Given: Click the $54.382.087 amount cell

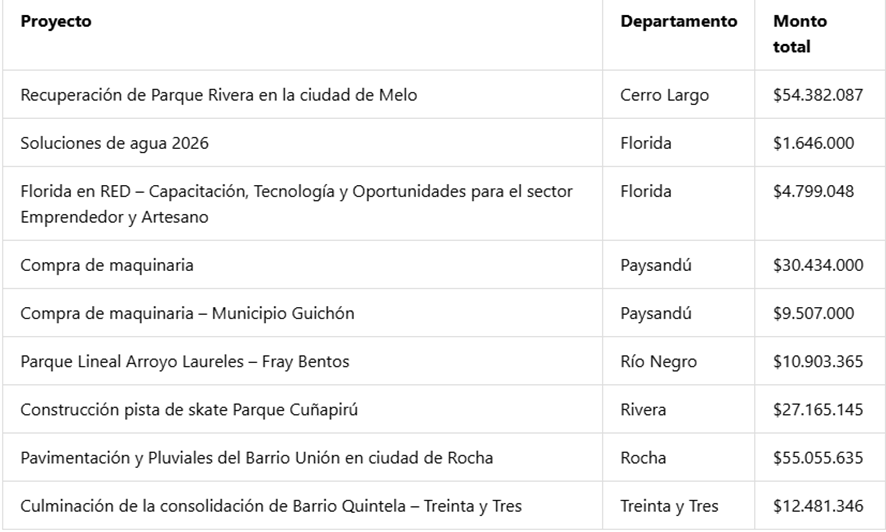Looking at the screenshot, I should pyautogui.click(x=817, y=95).
